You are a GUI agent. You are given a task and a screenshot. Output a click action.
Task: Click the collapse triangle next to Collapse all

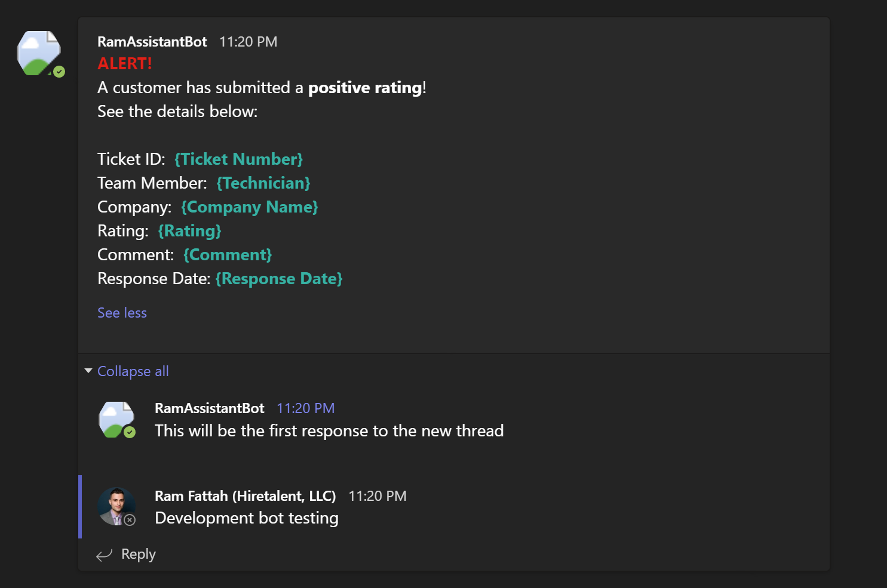pyautogui.click(x=88, y=371)
